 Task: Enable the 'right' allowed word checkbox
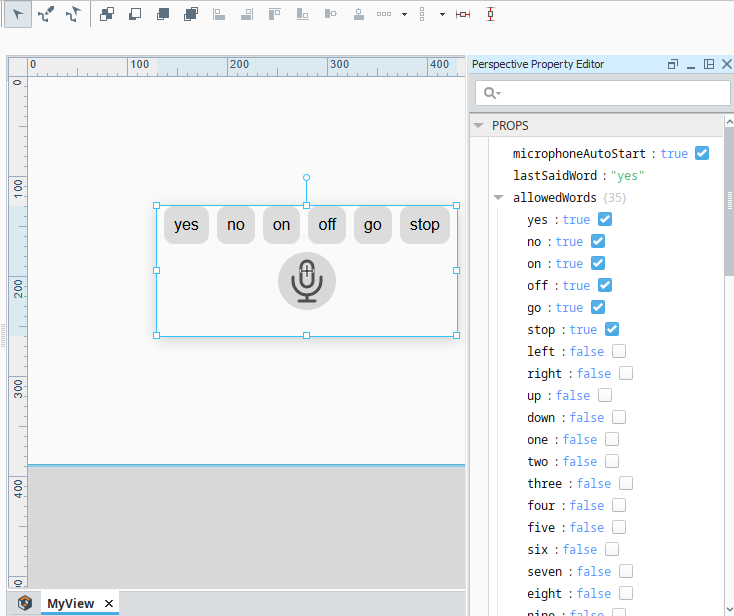tap(626, 373)
